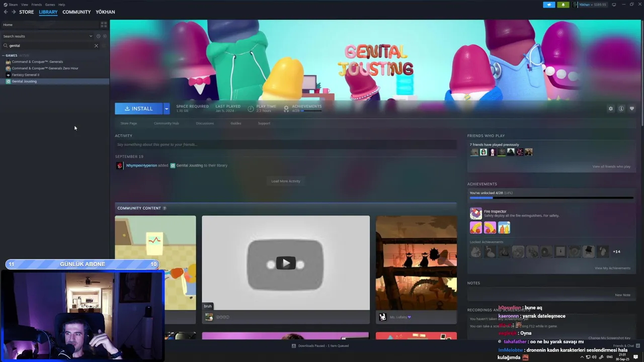Click the INSTALL button

point(139,109)
